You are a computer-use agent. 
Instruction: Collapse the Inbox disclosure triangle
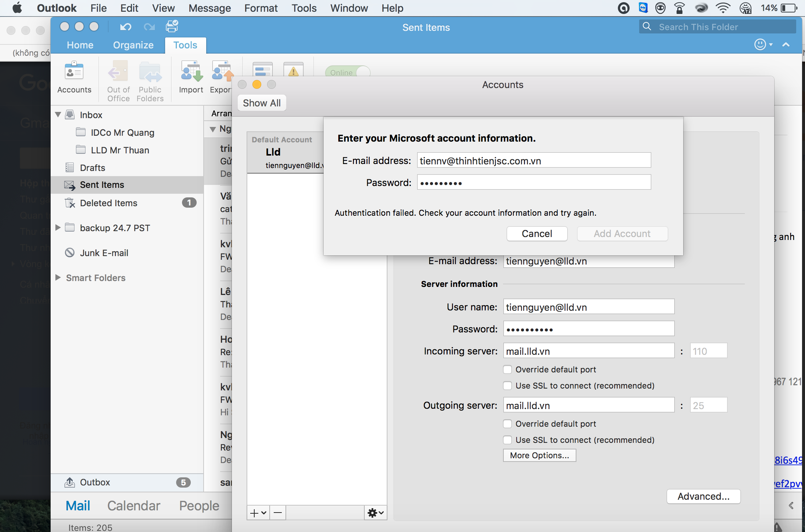point(58,114)
